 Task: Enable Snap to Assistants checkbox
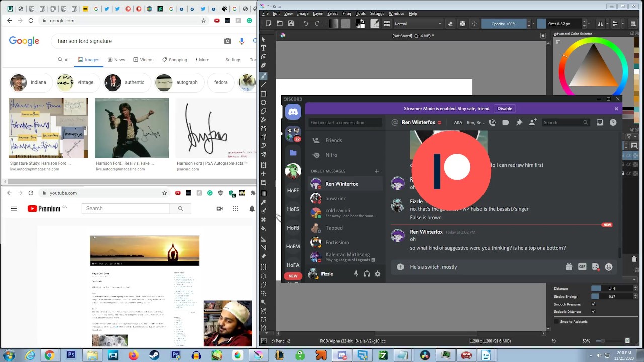(x=556, y=321)
